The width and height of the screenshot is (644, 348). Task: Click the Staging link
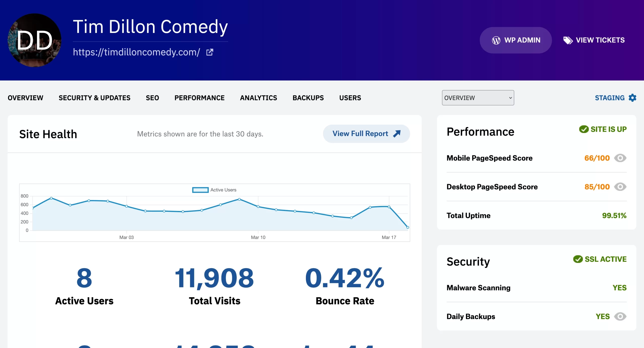tap(610, 98)
